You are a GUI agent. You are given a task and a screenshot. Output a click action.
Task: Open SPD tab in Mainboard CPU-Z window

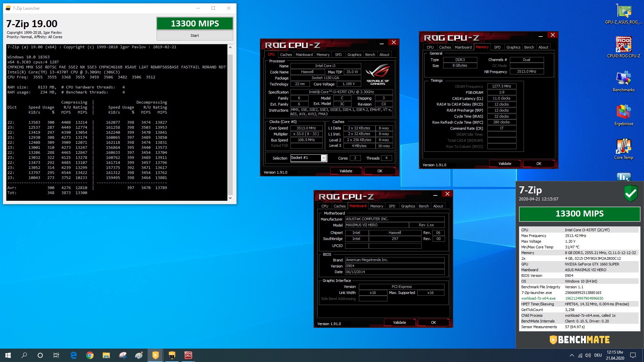tap(392, 206)
